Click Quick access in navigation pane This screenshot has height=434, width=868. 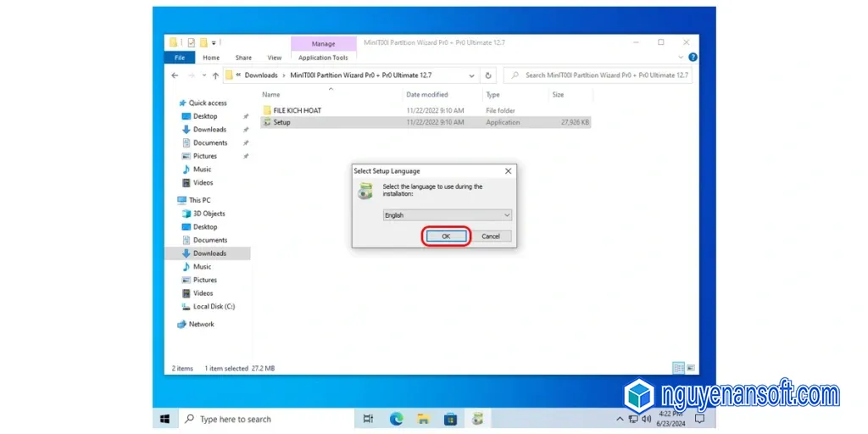click(x=208, y=103)
